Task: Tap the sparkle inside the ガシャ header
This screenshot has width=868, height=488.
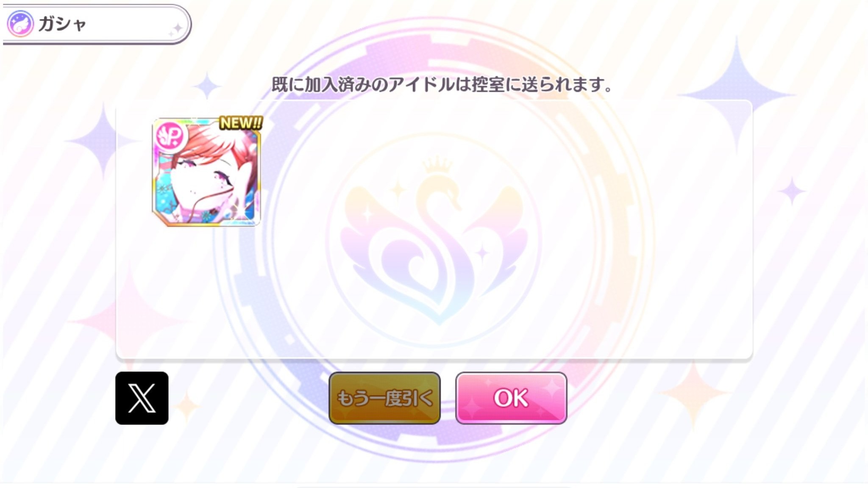Action: click(176, 29)
